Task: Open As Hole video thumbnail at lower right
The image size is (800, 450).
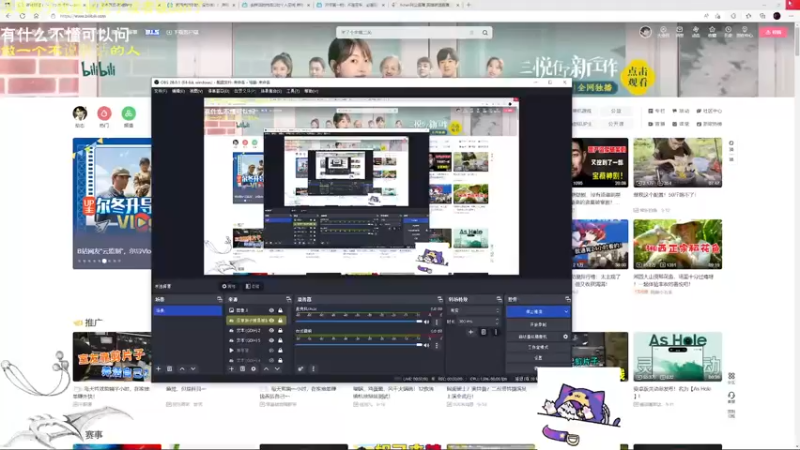Action: click(678, 357)
